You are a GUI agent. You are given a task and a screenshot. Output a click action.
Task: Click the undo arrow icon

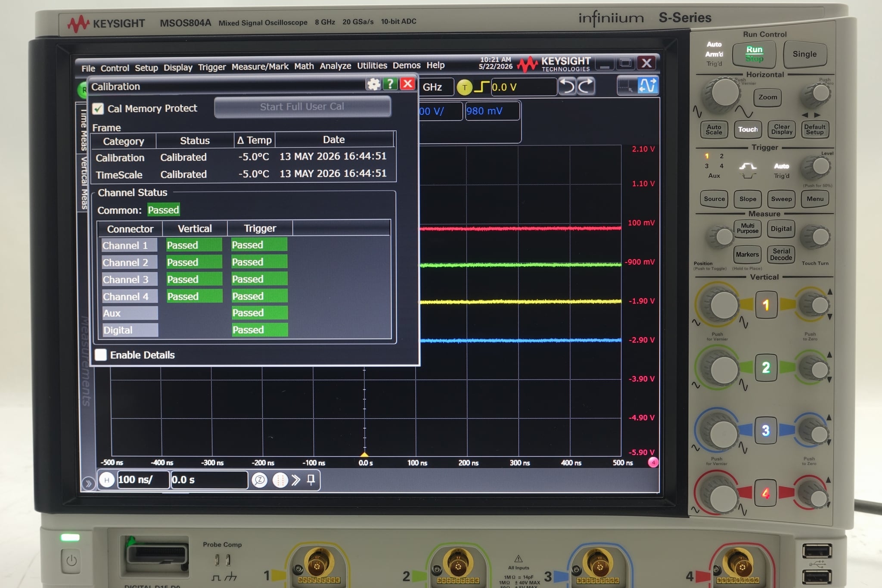point(567,86)
